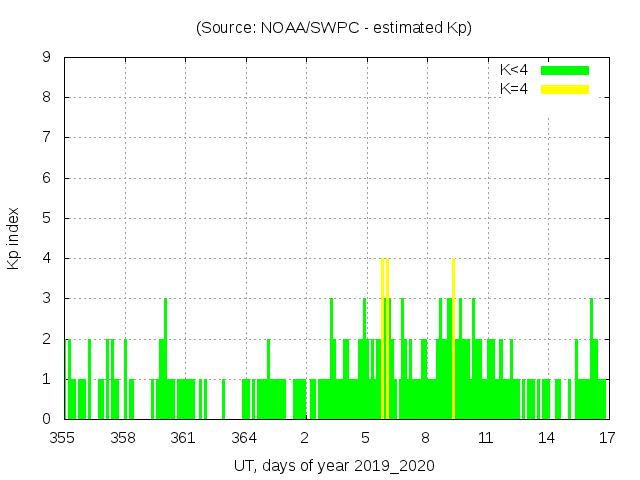Click x-axis tick label 355
The height and width of the screenshot is (480, 640).
pyautogui.click(x=63, y=438)
